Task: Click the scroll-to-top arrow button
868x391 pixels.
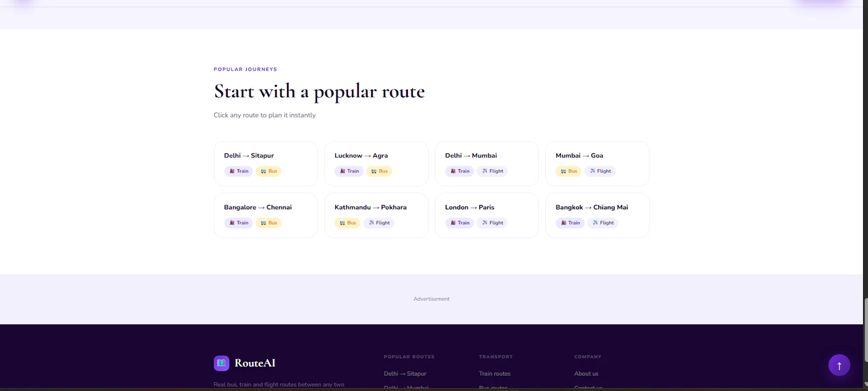Action: [839, 365]
